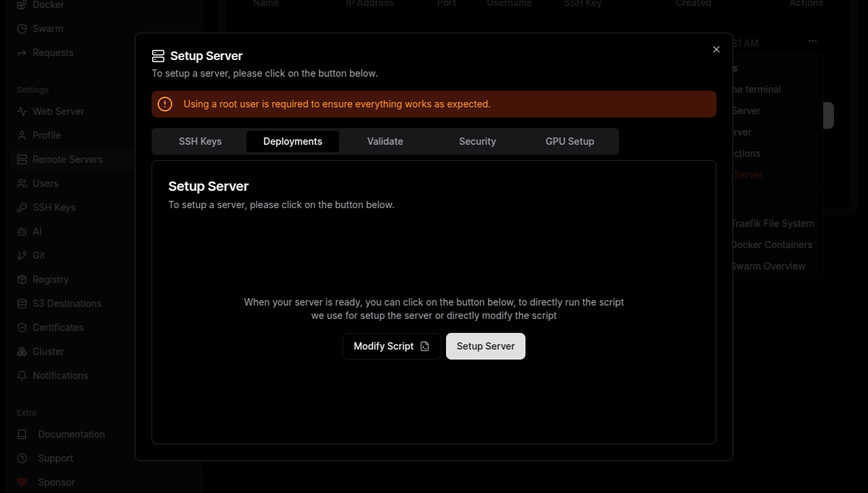The image size is (868, 493).
Task: Switch to the Validate tab
Action: point(385,141)
